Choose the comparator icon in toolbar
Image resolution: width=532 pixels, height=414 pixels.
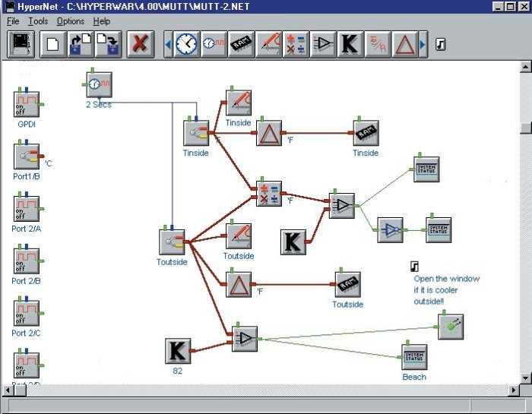click(x=322, y=44)
